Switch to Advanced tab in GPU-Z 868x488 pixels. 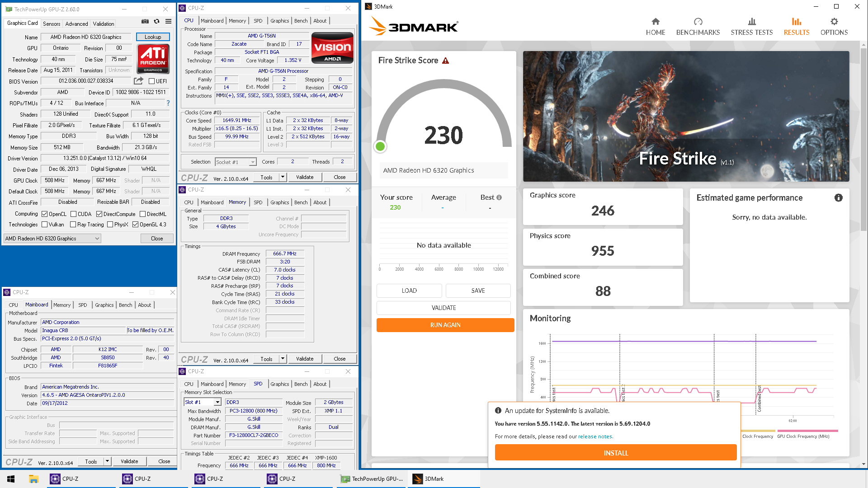(76, 24)
